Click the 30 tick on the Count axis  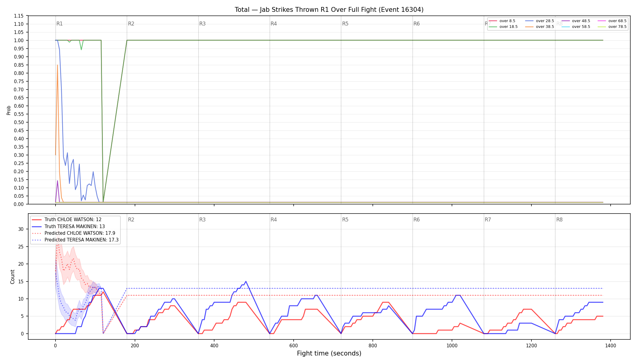click(x=21, y=229)
